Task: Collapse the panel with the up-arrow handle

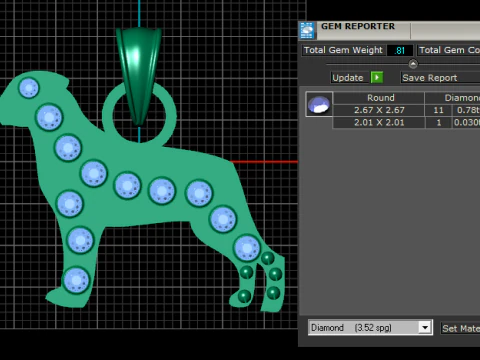Action: click(413, 64)
